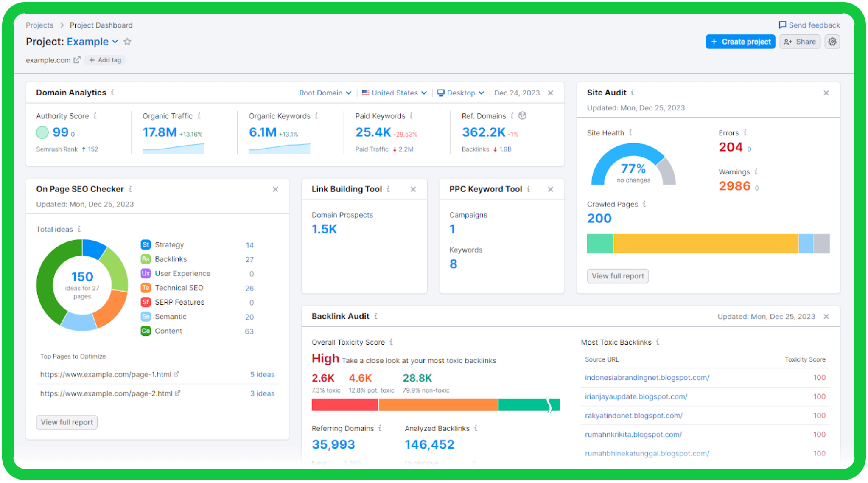Close the Domain Analytics widget
868x483 pixels.
550,93
